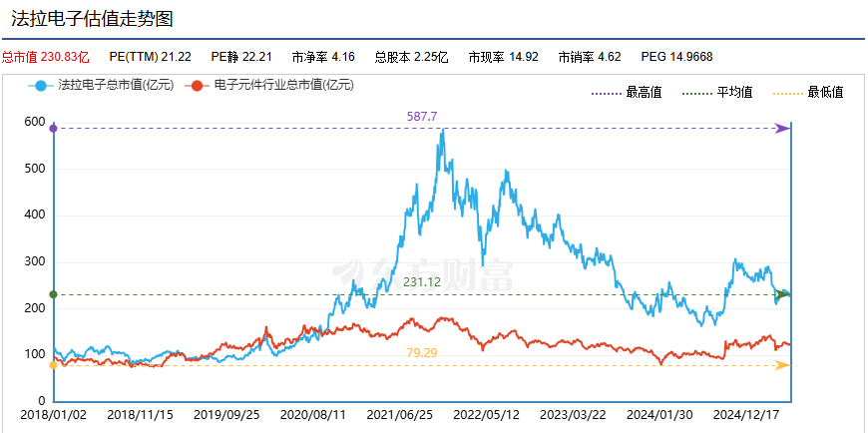Click the yellow arrowhead ending the minimum line
This screenshot has width=868, height=433.
(x=782, y=365)
